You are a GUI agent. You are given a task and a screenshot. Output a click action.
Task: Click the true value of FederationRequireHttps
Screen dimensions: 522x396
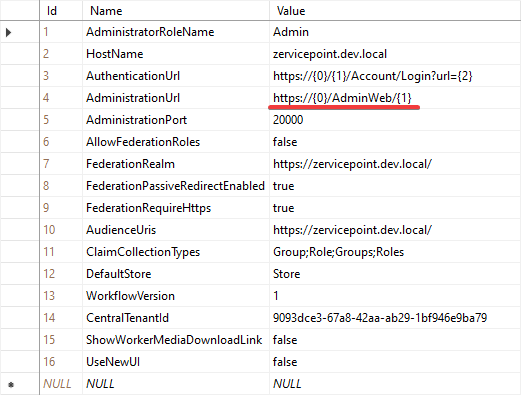[395, 208]
